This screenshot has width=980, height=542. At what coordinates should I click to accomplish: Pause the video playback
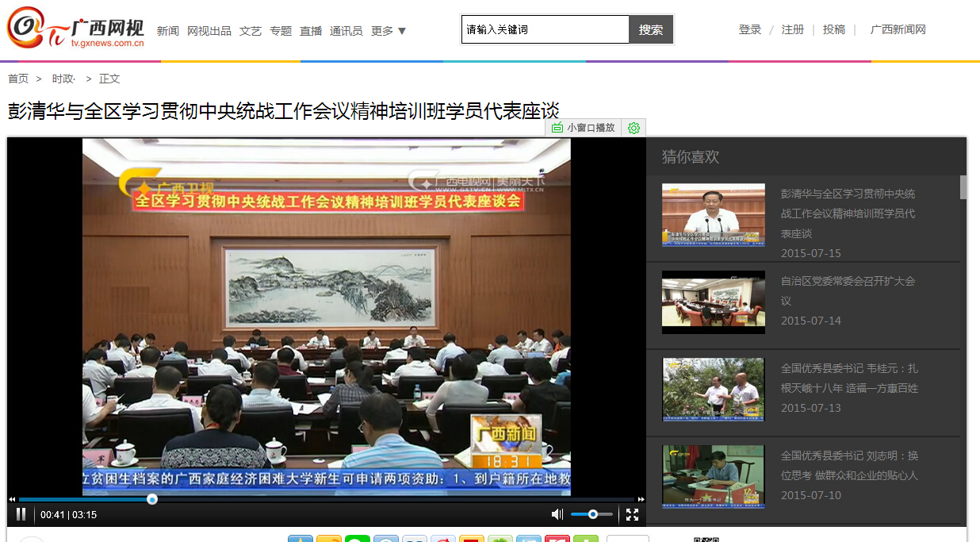(x=21, y=514)
